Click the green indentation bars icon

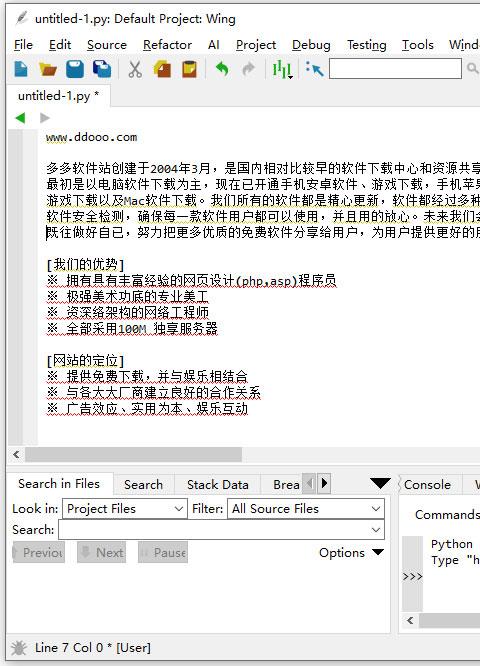pos(282,69)
